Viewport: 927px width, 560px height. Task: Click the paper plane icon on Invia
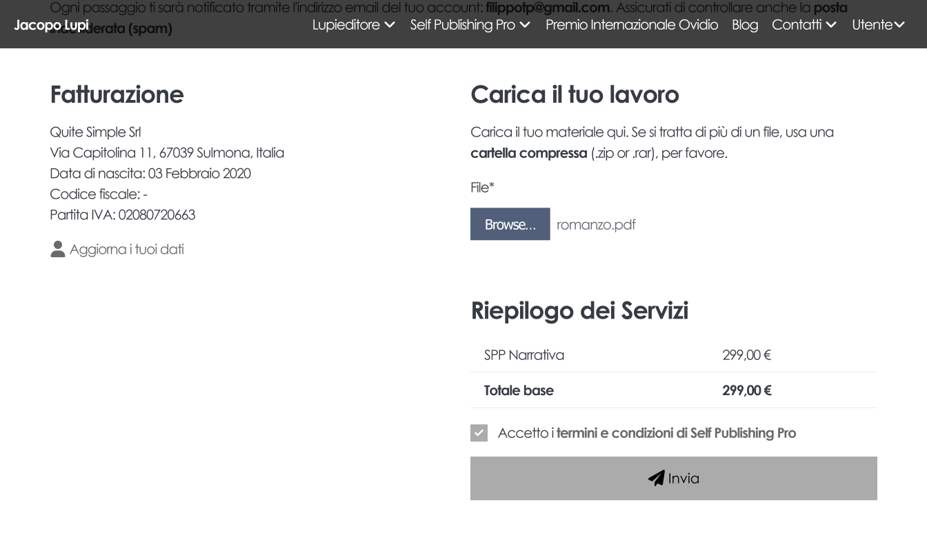[x=656, y=478]
